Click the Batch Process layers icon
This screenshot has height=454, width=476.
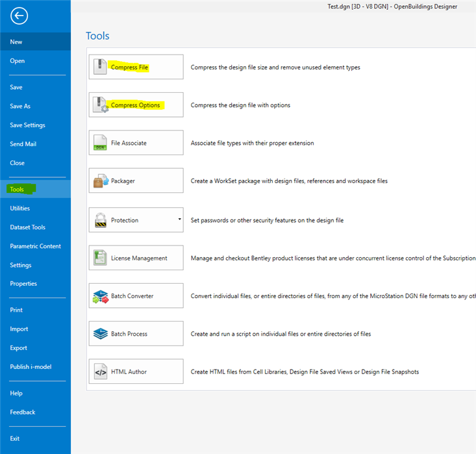101,334
